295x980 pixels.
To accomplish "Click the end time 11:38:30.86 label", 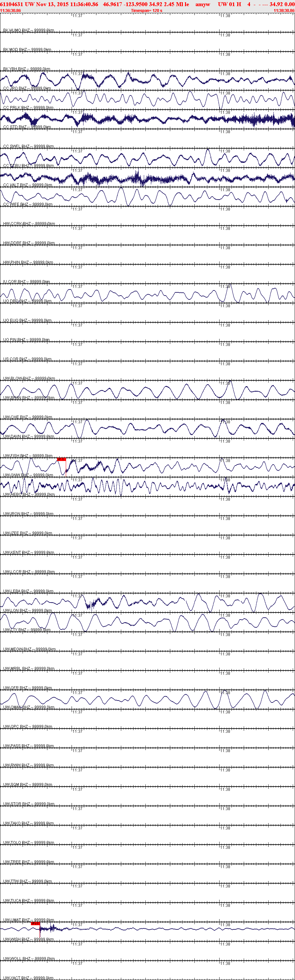I will pos(284,11).
